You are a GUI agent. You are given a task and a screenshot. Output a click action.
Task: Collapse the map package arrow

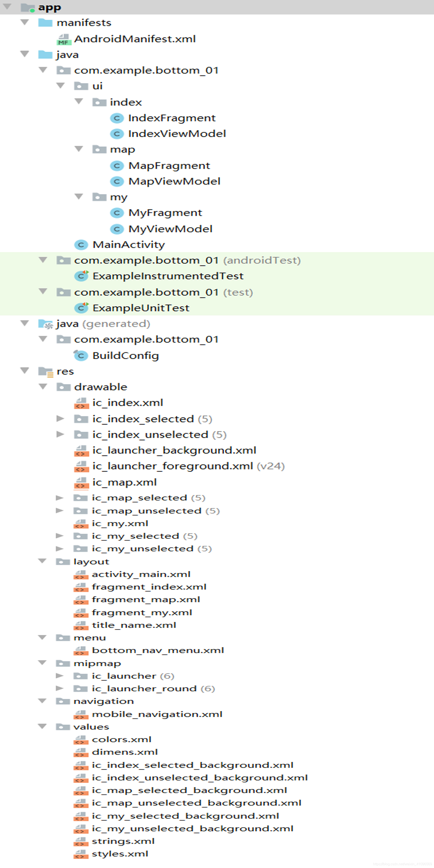pos(79,149)
